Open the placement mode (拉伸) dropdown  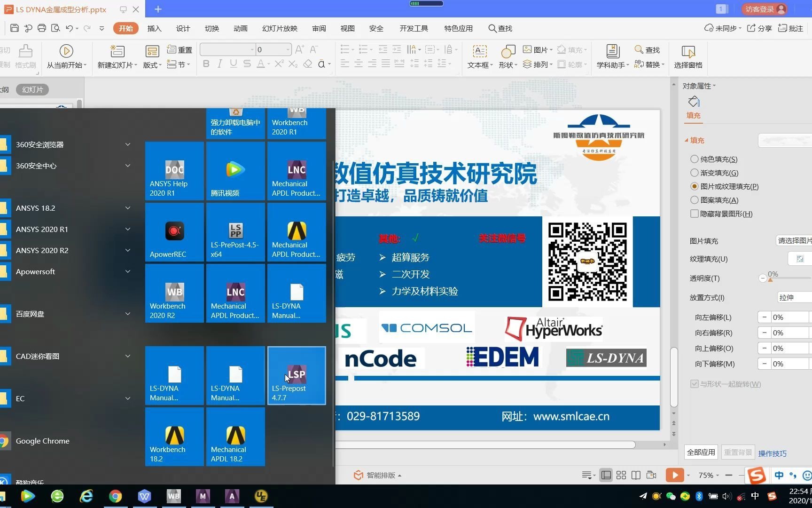click(794, 297)
